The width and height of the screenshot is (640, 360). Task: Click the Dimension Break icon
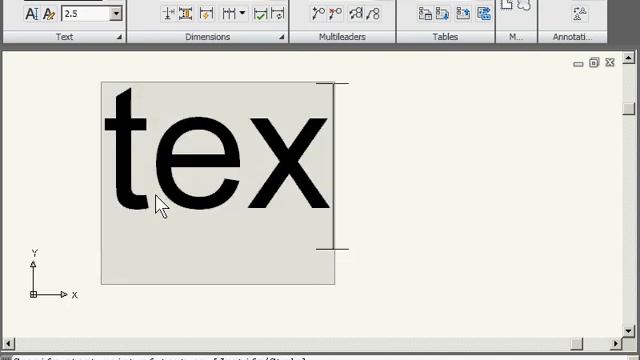tap(168, 13)
